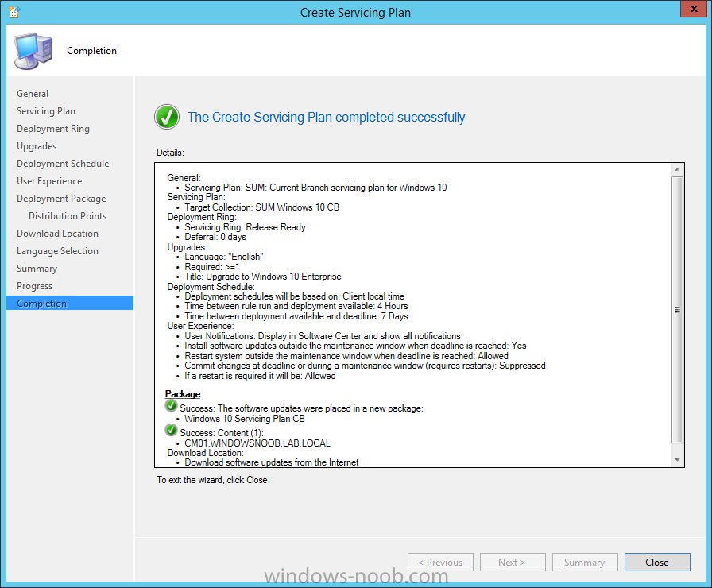Open the Servicing Plan wizard step

[x=46, y=111]
